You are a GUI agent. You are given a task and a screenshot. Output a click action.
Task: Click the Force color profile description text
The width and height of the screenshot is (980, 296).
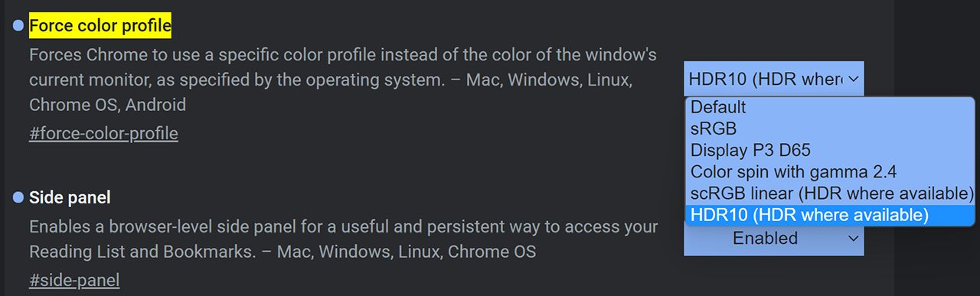click(343, 80)
